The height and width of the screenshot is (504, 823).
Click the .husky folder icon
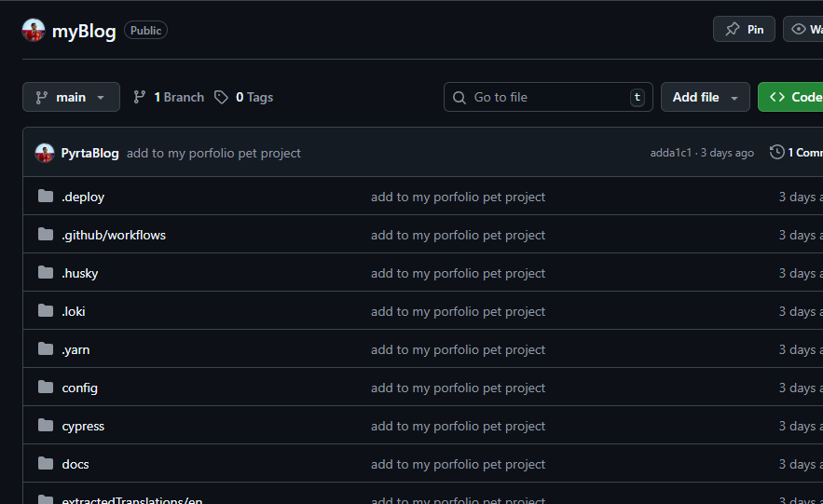click(x=46, y=273)
